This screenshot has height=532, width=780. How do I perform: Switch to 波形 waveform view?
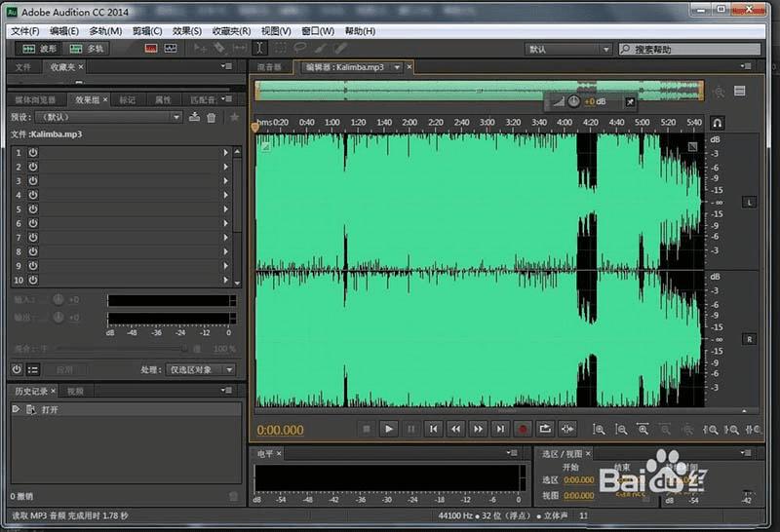[x=39, y=48]
